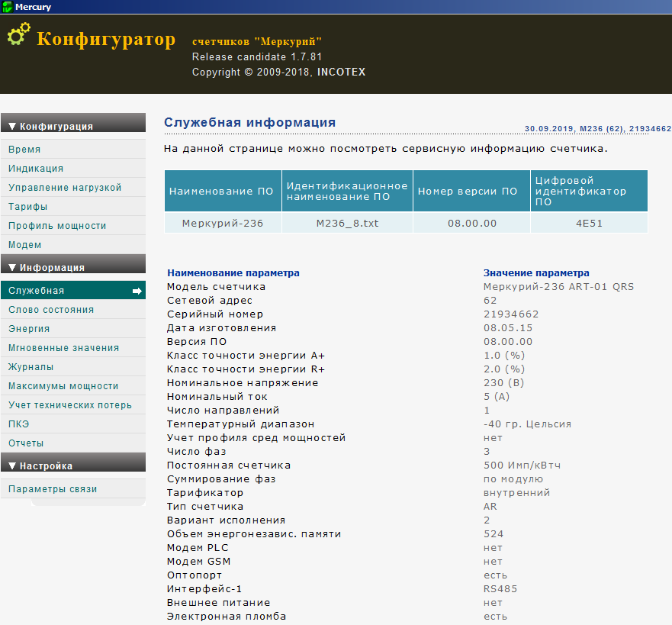Open Максимумы мощности page
Image resolution: width=672 pixels, height=625 pixels.
tap(73, 386)
